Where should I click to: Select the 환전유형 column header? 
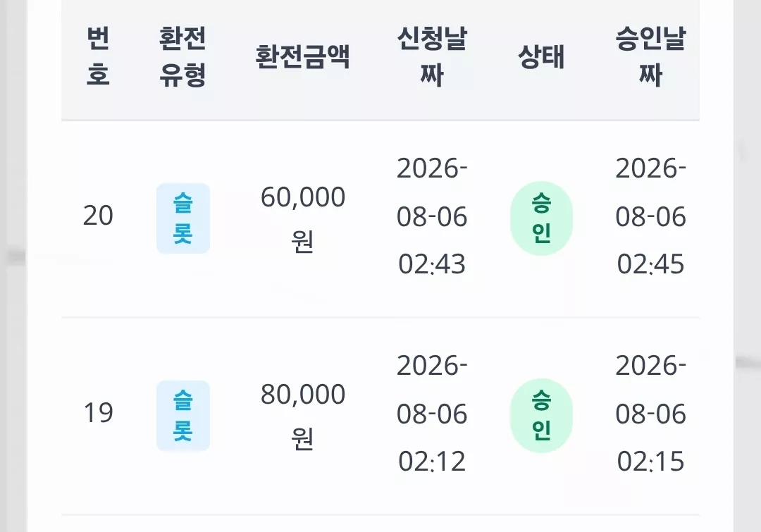[x=183, y=56]
